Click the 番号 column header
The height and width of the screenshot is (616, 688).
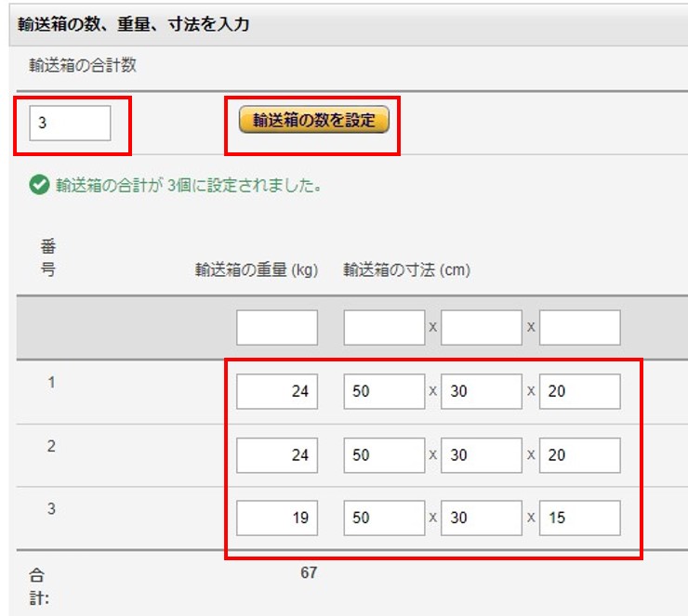[47, 257]
